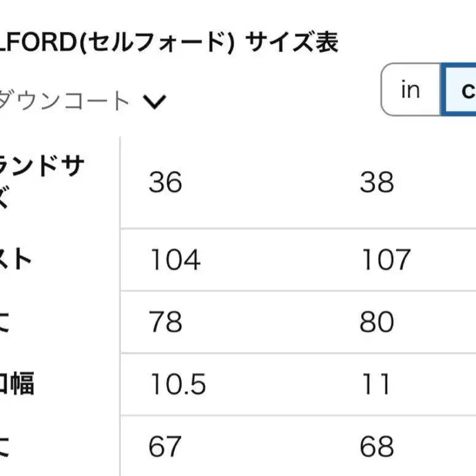Switch units to inches with the in toggle
Image resolution: width=476 pixels, height=476 pixels.
(x=410, y=90)
